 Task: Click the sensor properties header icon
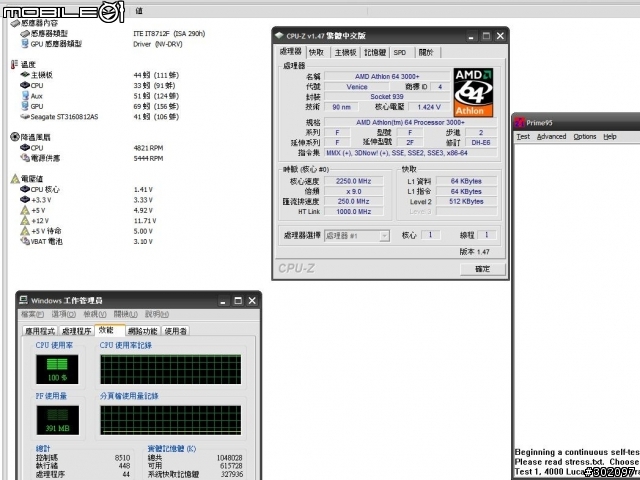tap(15, 24)
